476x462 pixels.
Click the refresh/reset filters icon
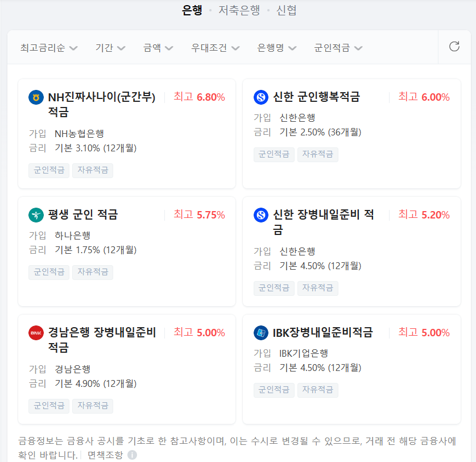(454, 47)
